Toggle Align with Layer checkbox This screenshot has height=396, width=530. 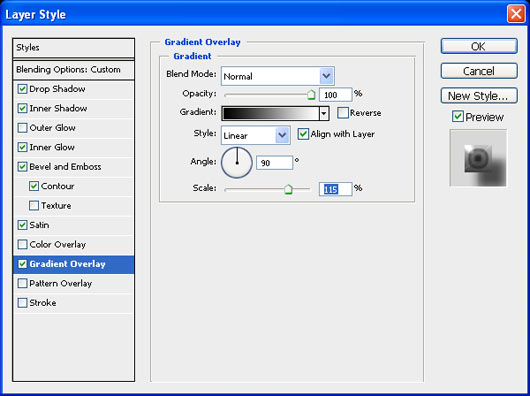coord(303,134)
